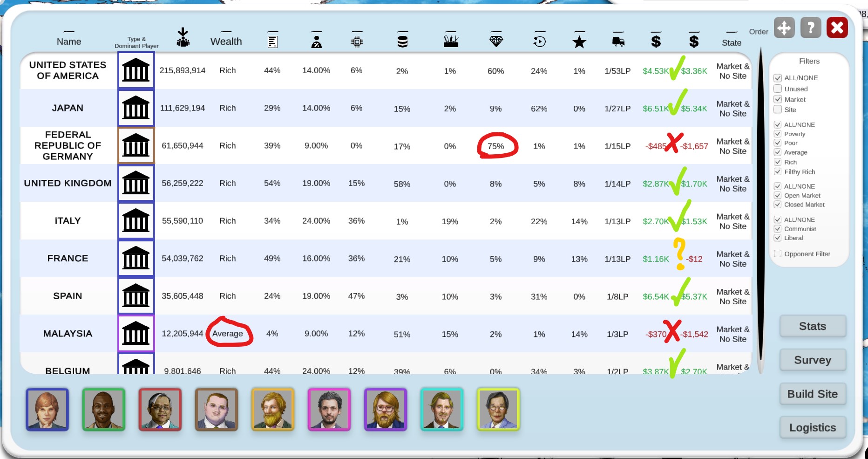868x459 pixels.
Task: Click the Build Site button
Action: (x=813, y=394)
